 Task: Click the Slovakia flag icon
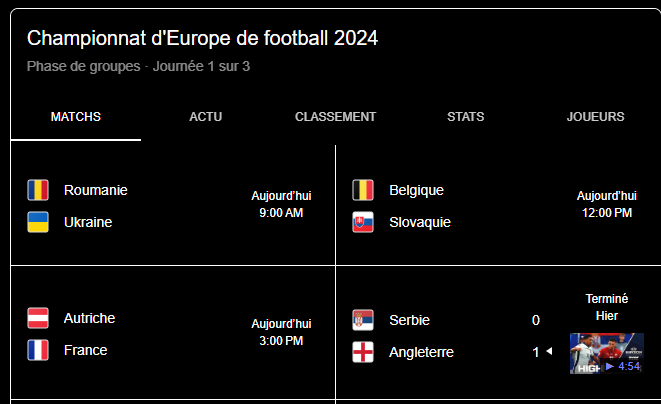[363, 222]
